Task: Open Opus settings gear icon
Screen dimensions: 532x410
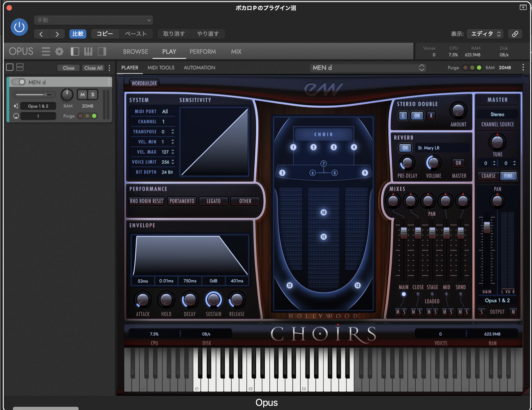Action: (59, 51)
